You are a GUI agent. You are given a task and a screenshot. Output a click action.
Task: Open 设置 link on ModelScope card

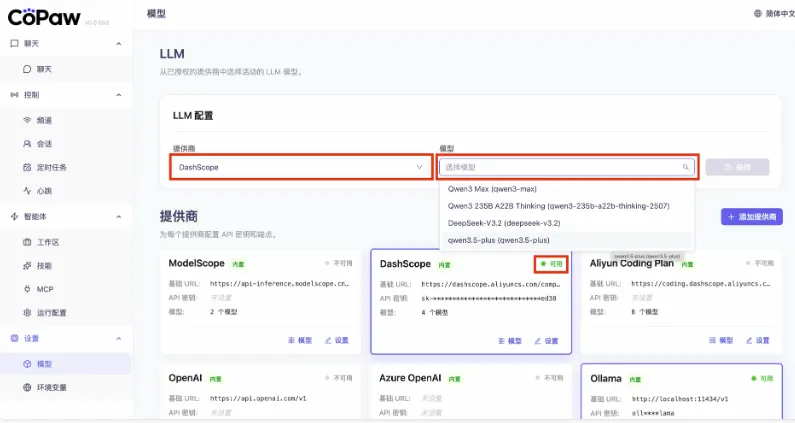click(x=337, y=340)
